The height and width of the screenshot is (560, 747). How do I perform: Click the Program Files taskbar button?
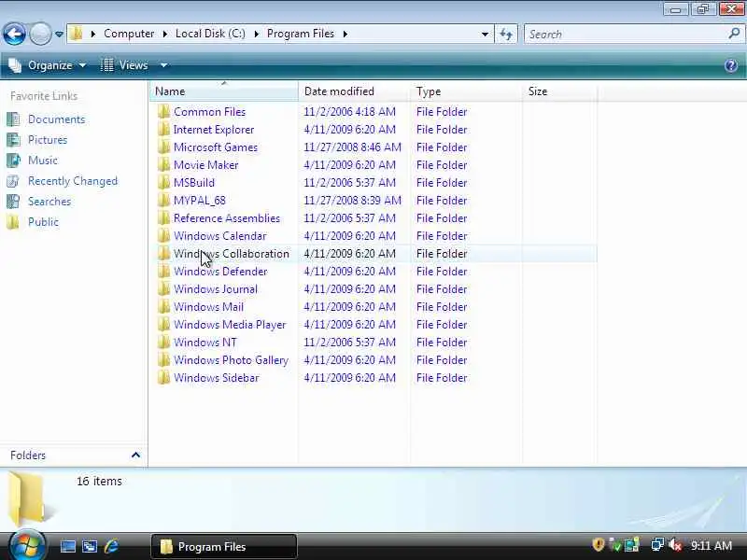[224, 546]
